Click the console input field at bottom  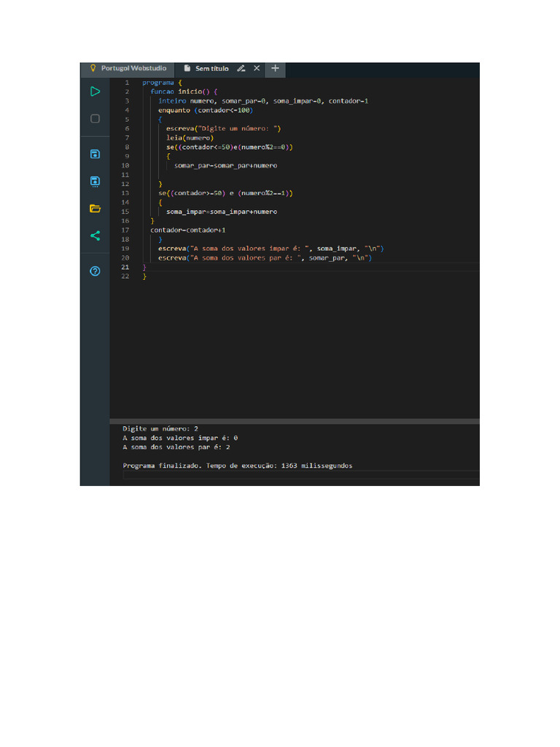tap(299, 475)
